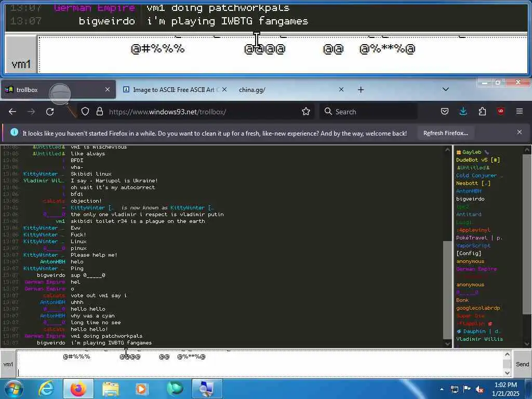Viewport: 532px width, 399px height.
Task: Open the extensions puzzle icon
Action: click(482, 111)
